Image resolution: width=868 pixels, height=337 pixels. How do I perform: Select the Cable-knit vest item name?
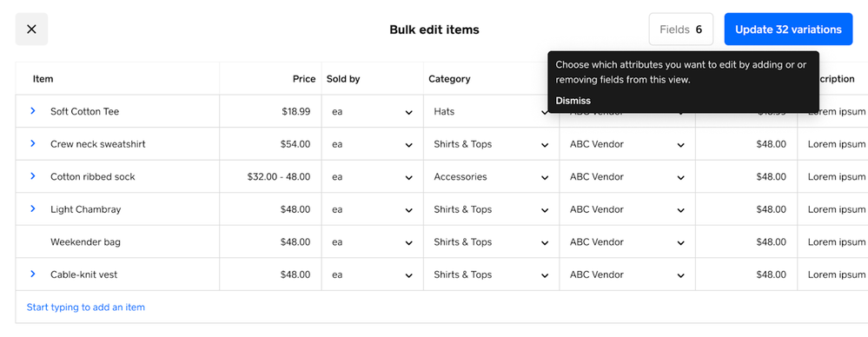click(x=83, y=275)
